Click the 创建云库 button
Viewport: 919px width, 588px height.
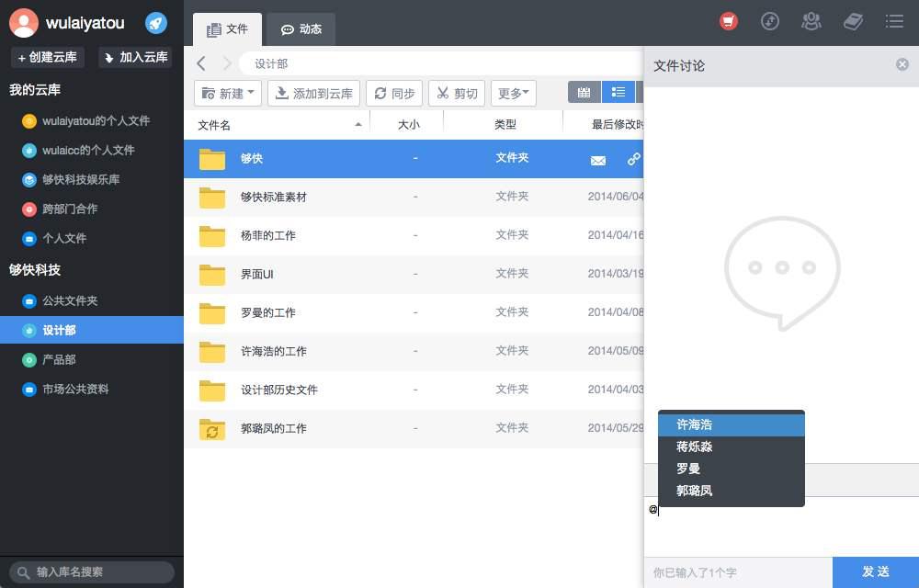(48, 57)
